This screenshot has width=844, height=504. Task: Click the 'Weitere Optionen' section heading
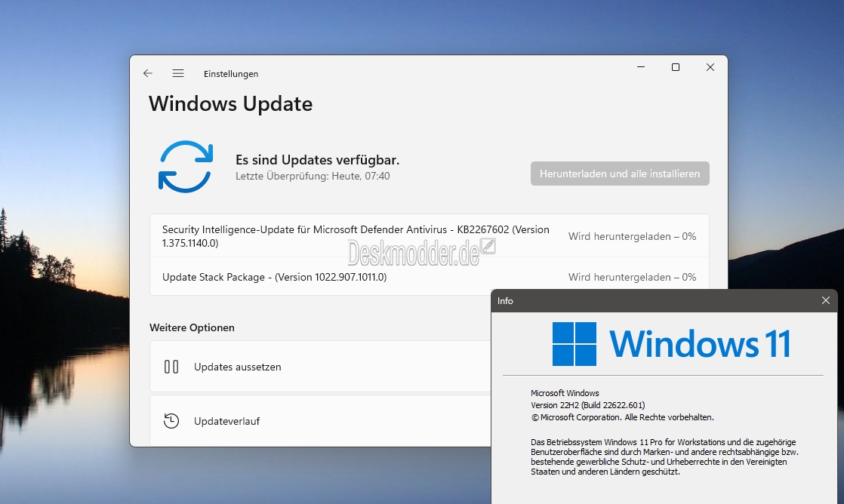tap(193, 327)
